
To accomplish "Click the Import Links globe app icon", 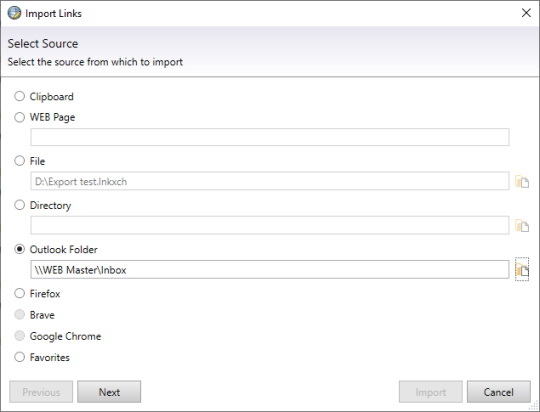I will click(x=14, y=13).
